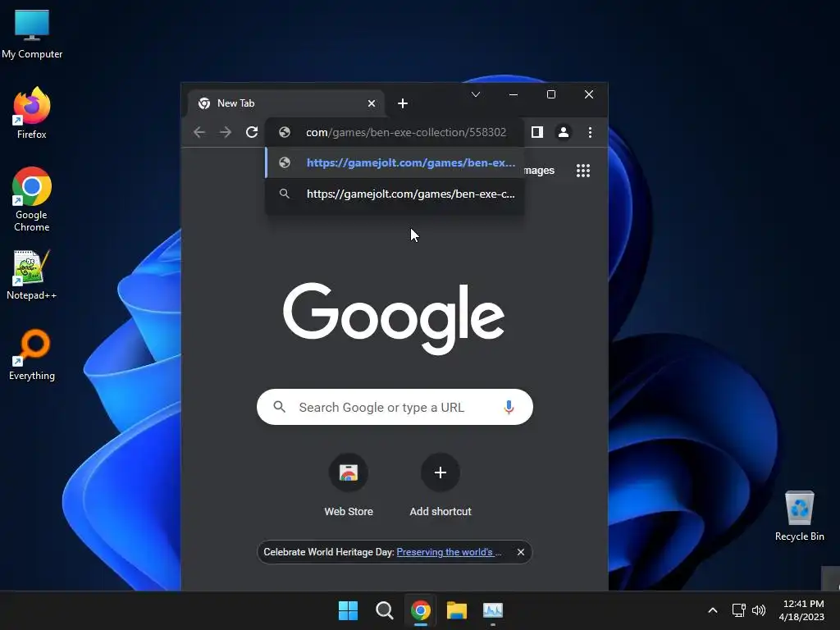Choose the gamejolt search suggestion with magnifier
This screenshot has height=630, width=840.
point(395,194)
